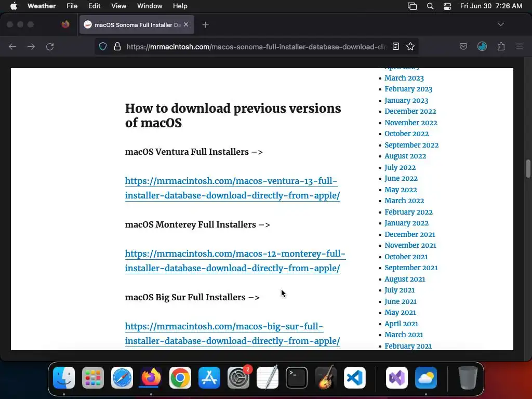The width and height of the screenshot is (532, 399).
Task: Launch Safari from the Dock
Action: tap(122, 378)
